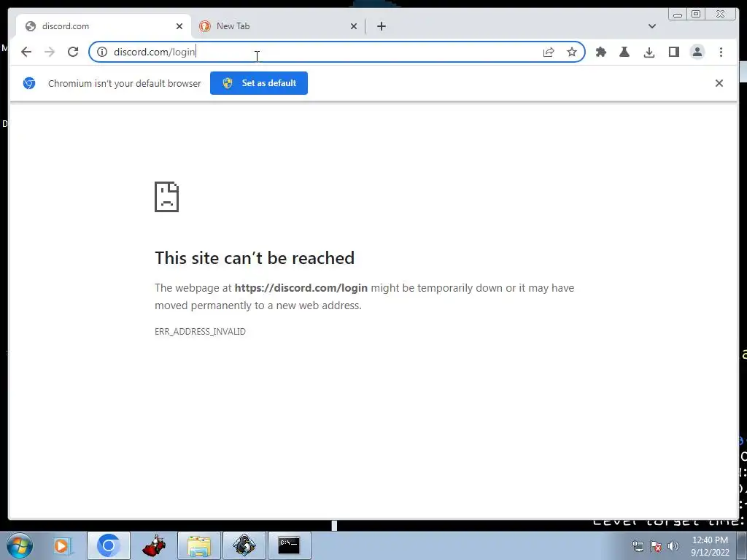Open the red lawnmower app in taskbar
Image resolution: width=747 pixels, height=560 pixels.
click(153, 545)
